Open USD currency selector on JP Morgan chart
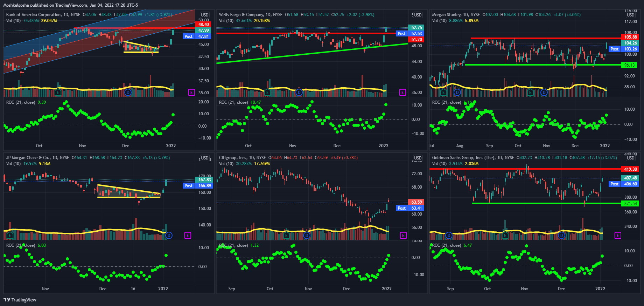This screenshot has width=644, height=306. 205,158
